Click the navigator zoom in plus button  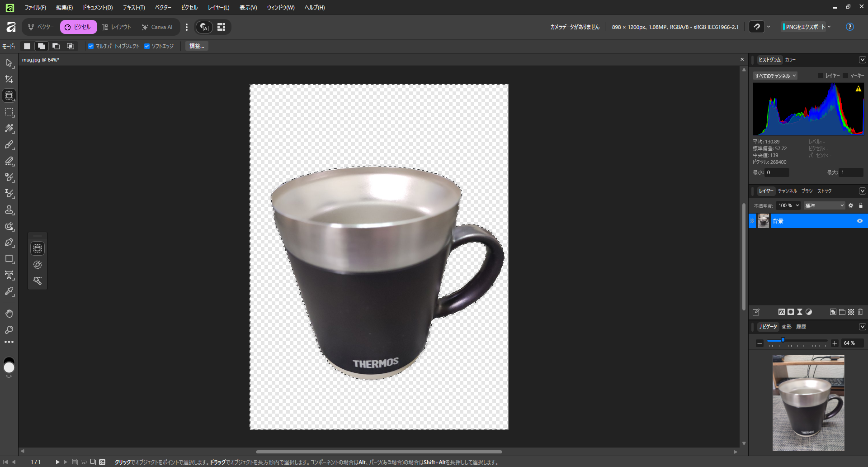pyautogui.click(x=835, y=343)
